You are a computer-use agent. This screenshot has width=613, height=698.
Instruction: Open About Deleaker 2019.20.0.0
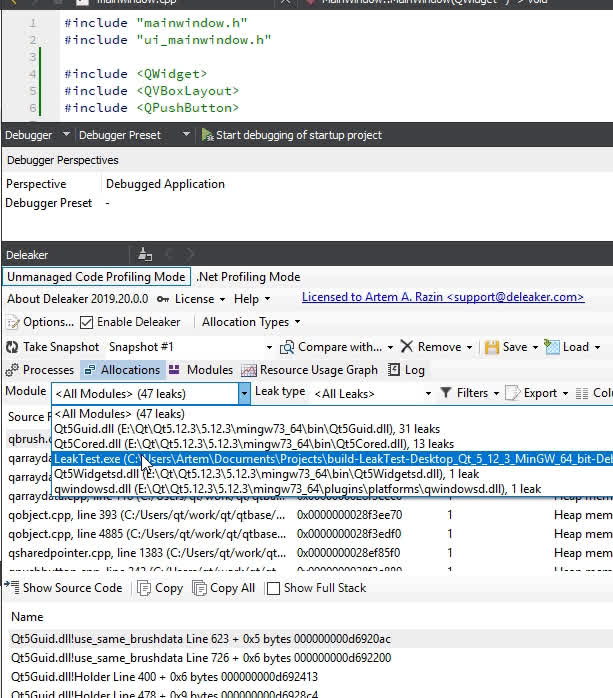point(77,299)
